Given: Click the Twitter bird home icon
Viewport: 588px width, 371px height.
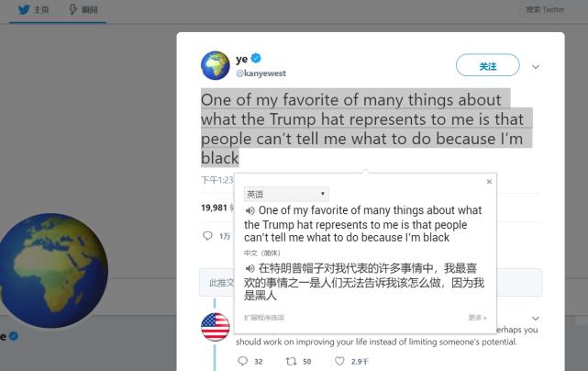Looking at the screenshot, I should click(24, 9).
